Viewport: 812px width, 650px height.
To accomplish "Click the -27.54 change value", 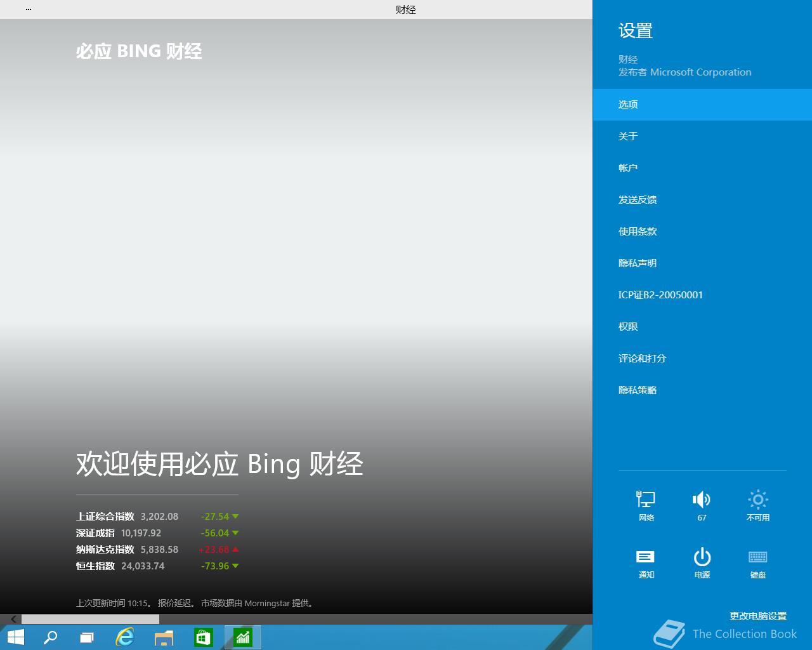I will click(x=215, y=517).
